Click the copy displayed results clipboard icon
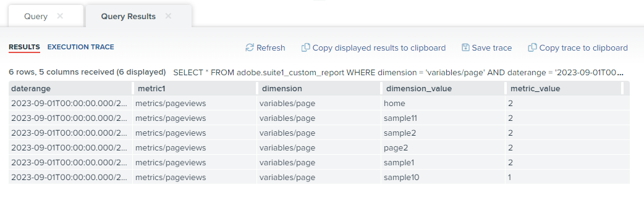This screenshot has width=644, height=222. tap(305, 47)
